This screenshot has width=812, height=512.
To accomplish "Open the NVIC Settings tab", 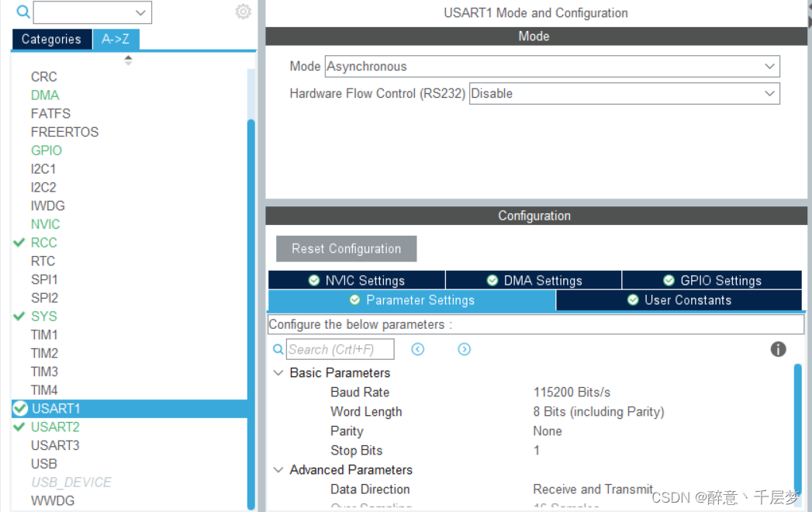I will point(357,280).
